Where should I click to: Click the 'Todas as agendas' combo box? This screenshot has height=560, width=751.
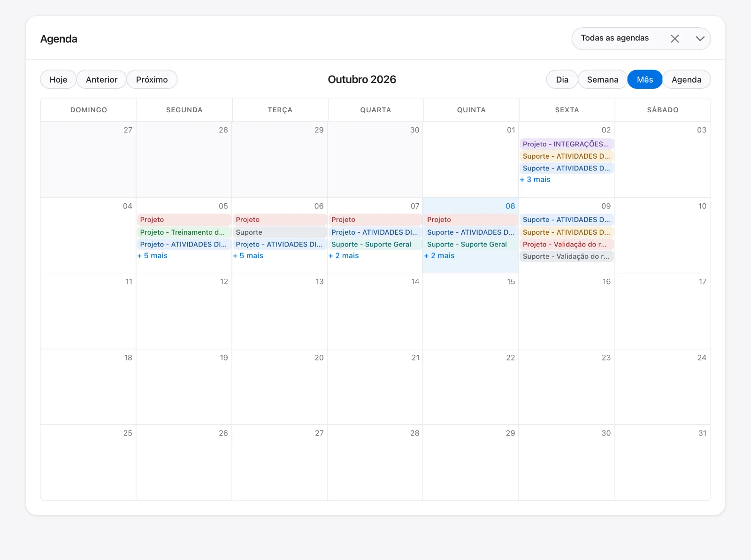pyautogui.click(x=641, y=38)
